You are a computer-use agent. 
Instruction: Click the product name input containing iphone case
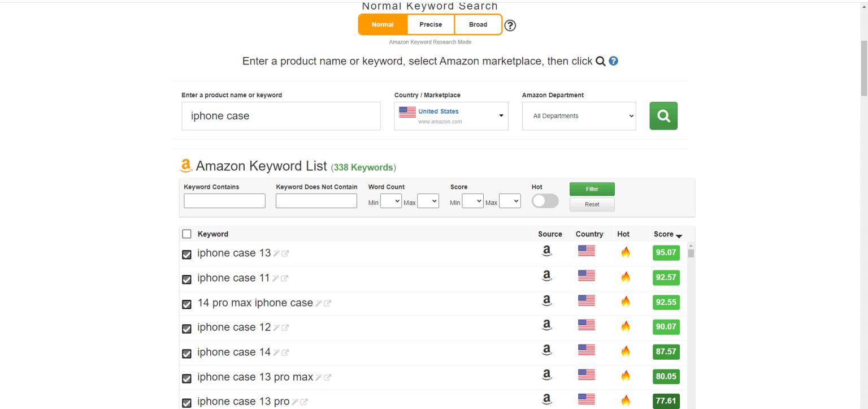(x=281, y=116)
